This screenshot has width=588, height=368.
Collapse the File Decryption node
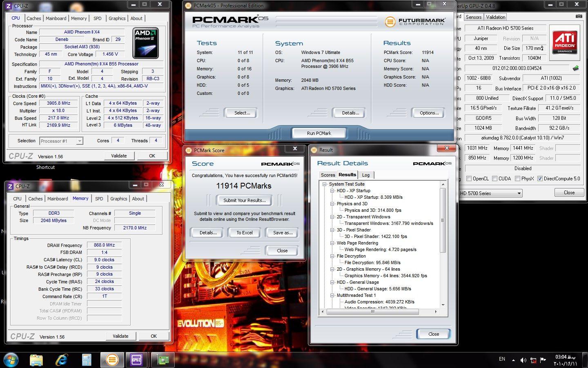(x=332, y=256)
